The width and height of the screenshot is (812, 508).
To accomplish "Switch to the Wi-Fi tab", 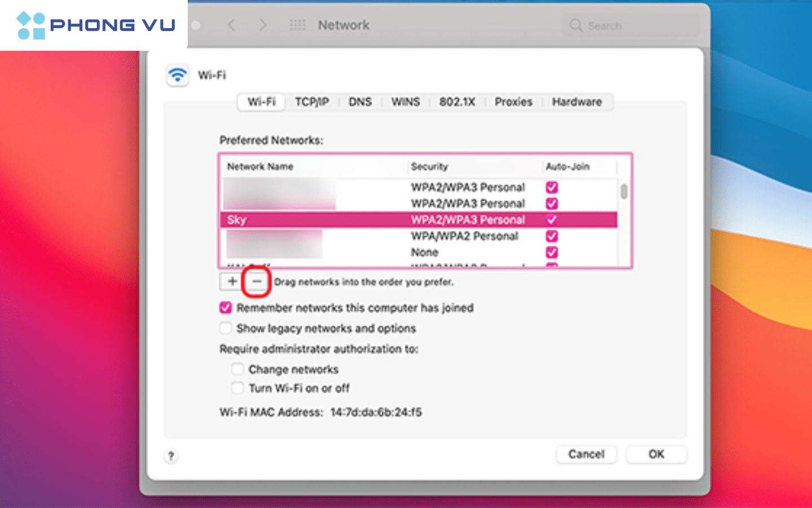I will point(262,102).
